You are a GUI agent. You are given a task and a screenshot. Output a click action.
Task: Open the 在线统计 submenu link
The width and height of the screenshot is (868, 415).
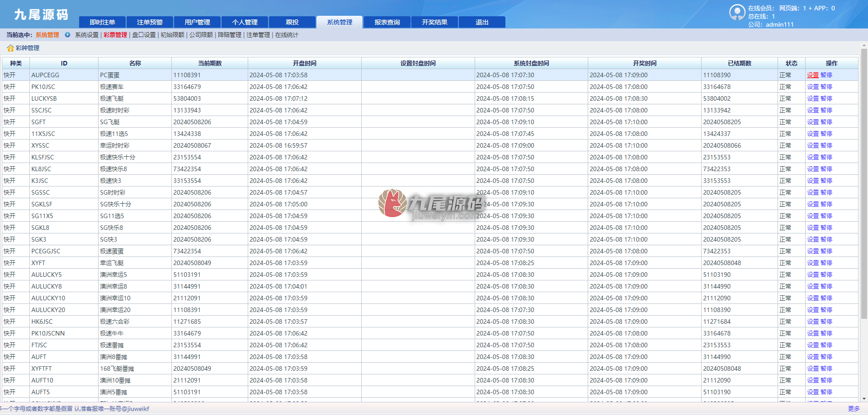point(287,35)
